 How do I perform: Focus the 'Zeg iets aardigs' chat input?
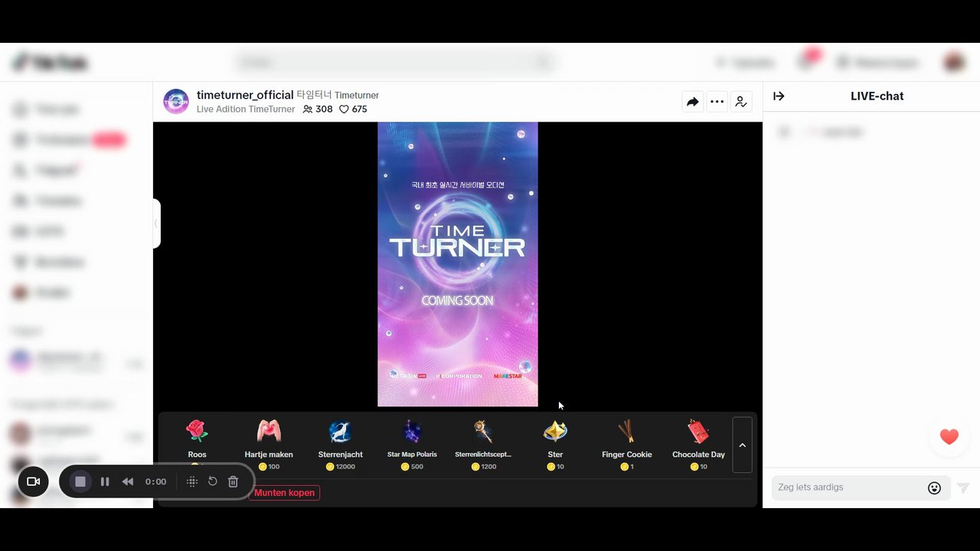(848, 487)
